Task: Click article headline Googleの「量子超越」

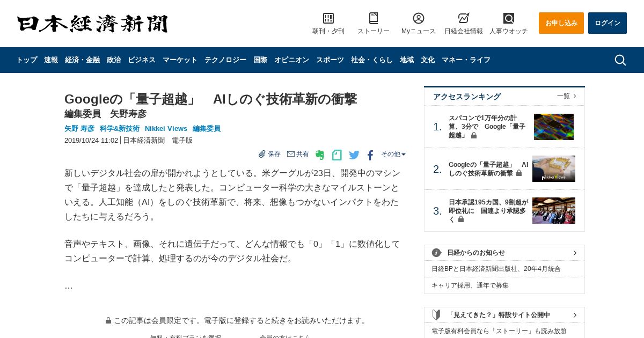Action: click(x=210, y=99)
